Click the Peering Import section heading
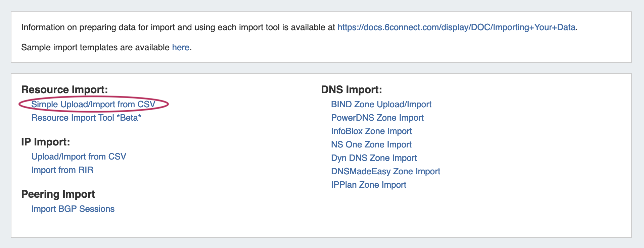644x248 pixels. point(58,194)
